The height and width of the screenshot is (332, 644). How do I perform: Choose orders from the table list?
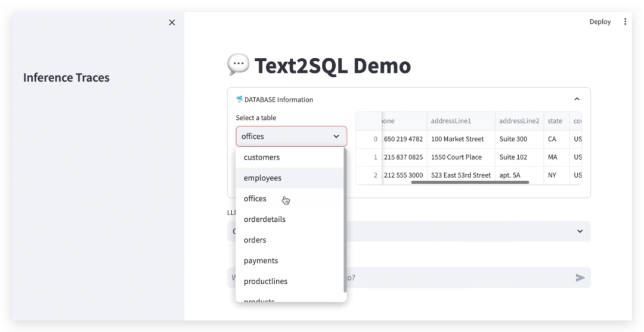coord(290,240)
